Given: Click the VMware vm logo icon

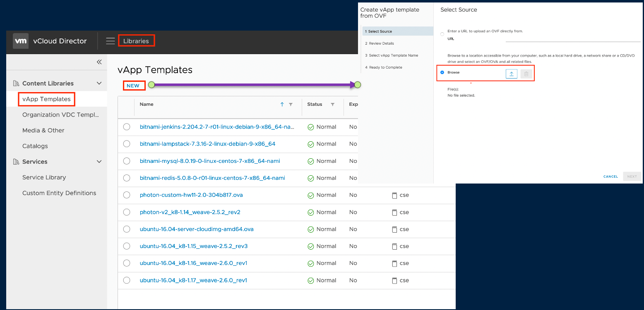Looking at the screenshot, I should [21, 41].
